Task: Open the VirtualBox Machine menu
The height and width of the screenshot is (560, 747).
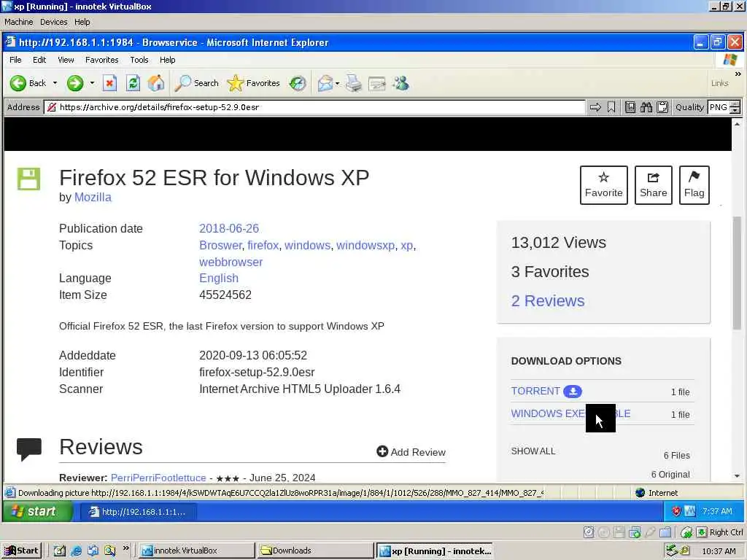Action: pyautogui.click(x=18, y=22)
